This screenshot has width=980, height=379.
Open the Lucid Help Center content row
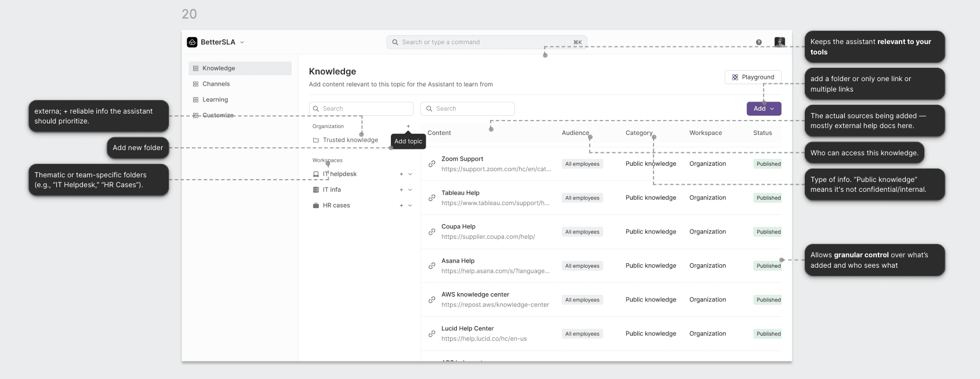pos(601,334)
